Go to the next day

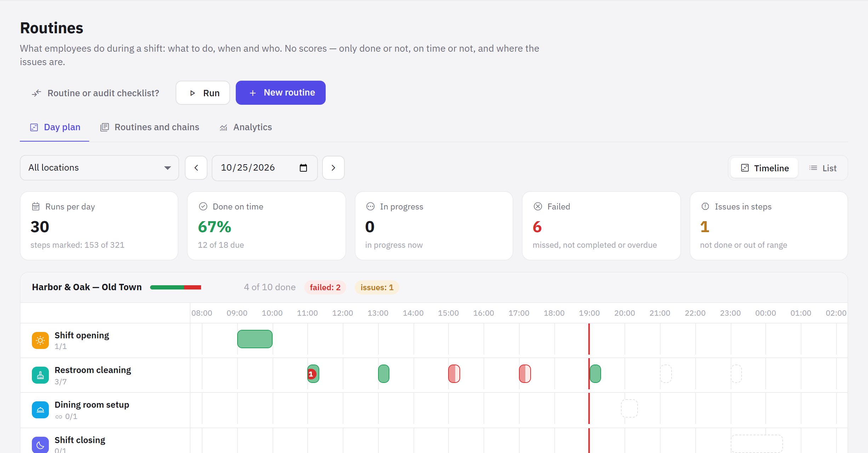click(x=333, y=168)
